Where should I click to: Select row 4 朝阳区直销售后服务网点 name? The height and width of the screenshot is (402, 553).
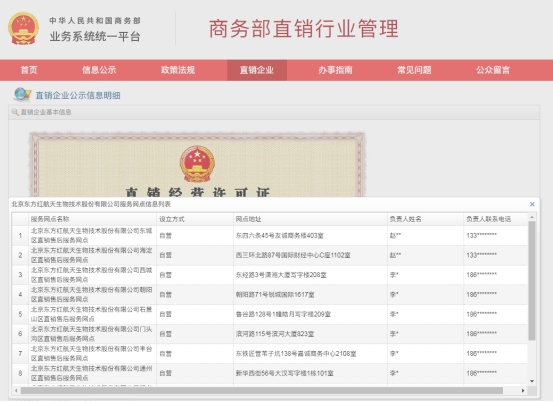[91, 294]
